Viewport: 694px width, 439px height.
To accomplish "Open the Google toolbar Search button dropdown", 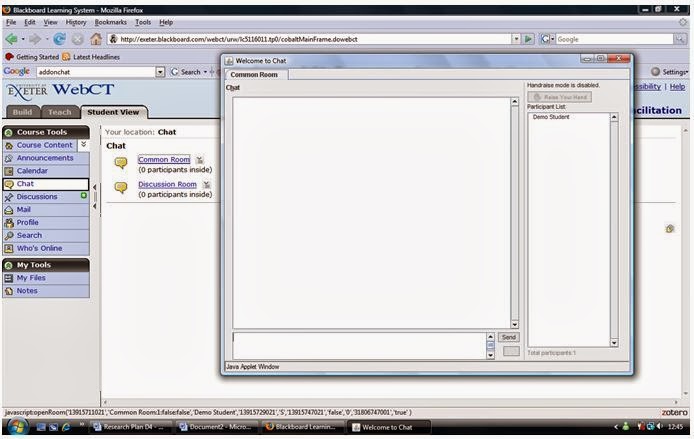I will click(x=205, y=72).
